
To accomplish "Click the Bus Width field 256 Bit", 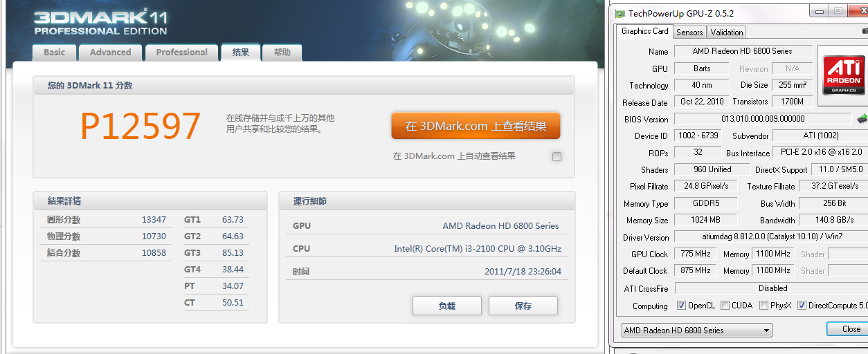I will (833, 203).
